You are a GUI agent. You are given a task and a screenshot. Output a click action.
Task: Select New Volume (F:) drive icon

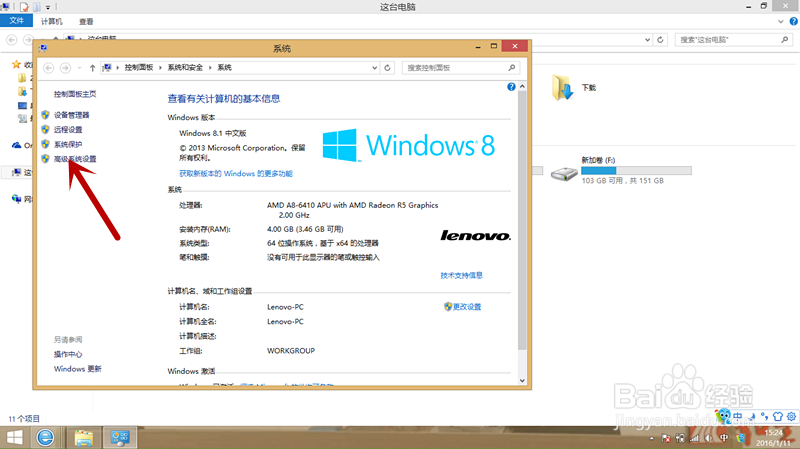[x=564, y=174]
